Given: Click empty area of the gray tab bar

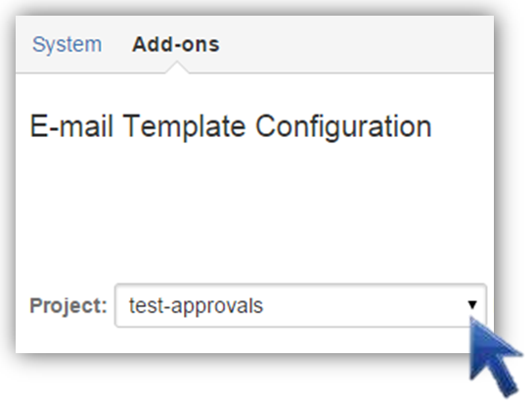Looking at the screenshot, I should 356,44.
